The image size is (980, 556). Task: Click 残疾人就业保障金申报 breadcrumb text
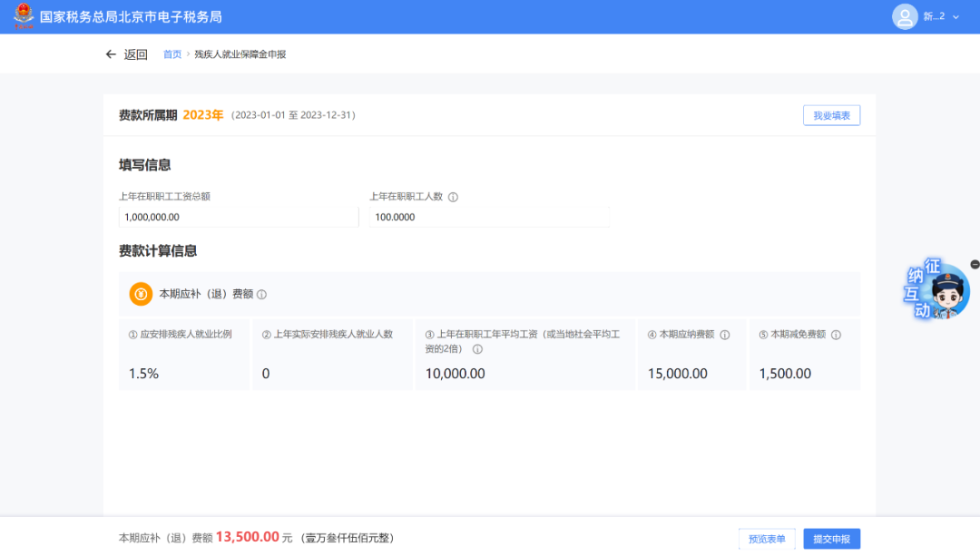pos(240,54)
